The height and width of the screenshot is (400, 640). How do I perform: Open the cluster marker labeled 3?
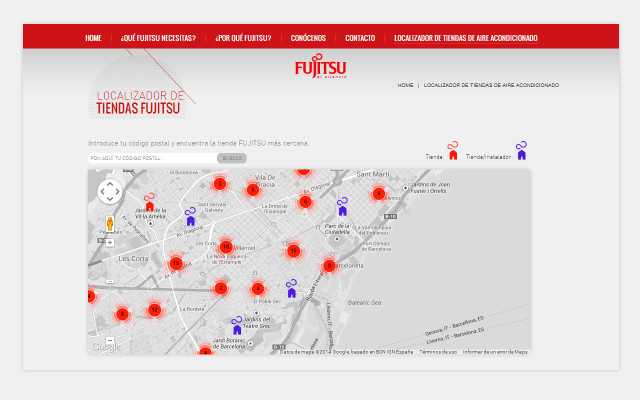point(220,184)
